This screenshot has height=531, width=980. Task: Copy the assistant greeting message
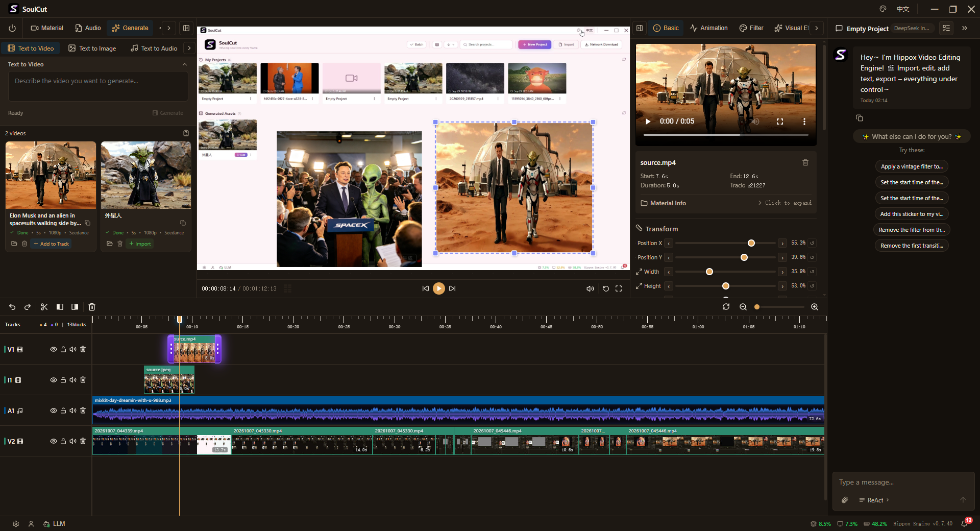[860, 118]
